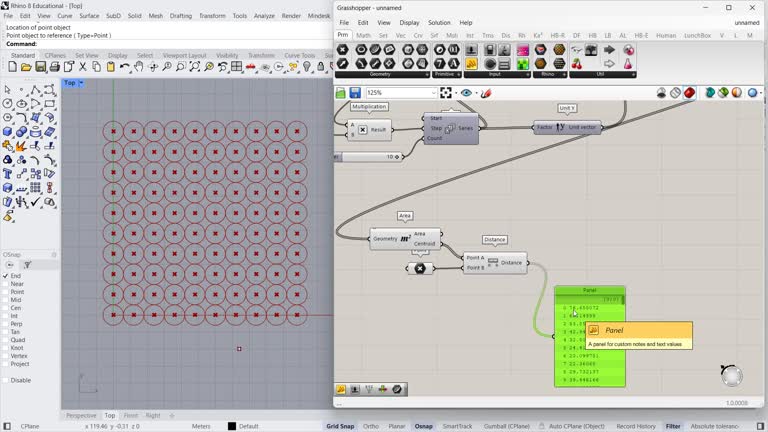This screenshot has width=768, height=432.
Task: Click the Print icon in Rhino toolbar
Action: coord(54,67)
